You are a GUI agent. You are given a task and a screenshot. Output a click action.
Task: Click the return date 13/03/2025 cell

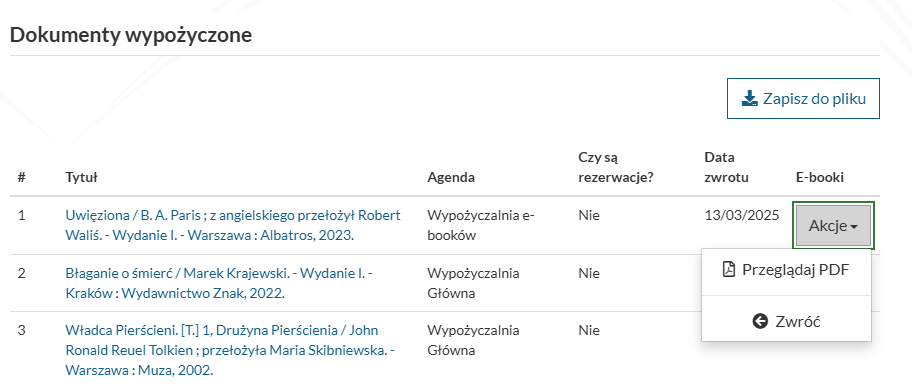(x=742, y=216)
